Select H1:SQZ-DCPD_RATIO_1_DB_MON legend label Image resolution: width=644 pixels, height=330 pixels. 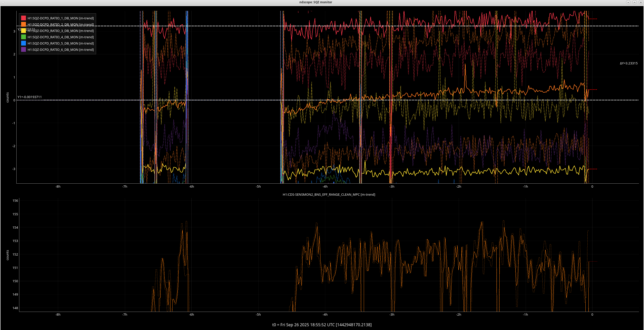(x=60, y=18)
